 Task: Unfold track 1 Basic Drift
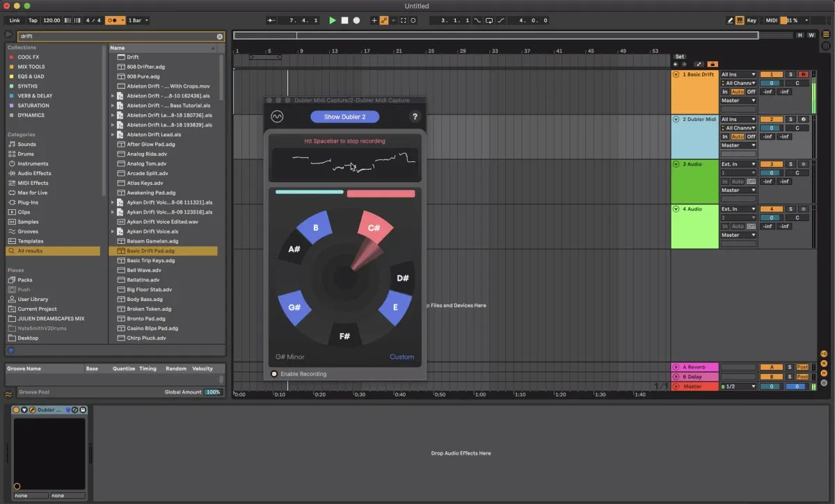pyautogui.click(x=676, y=74)
